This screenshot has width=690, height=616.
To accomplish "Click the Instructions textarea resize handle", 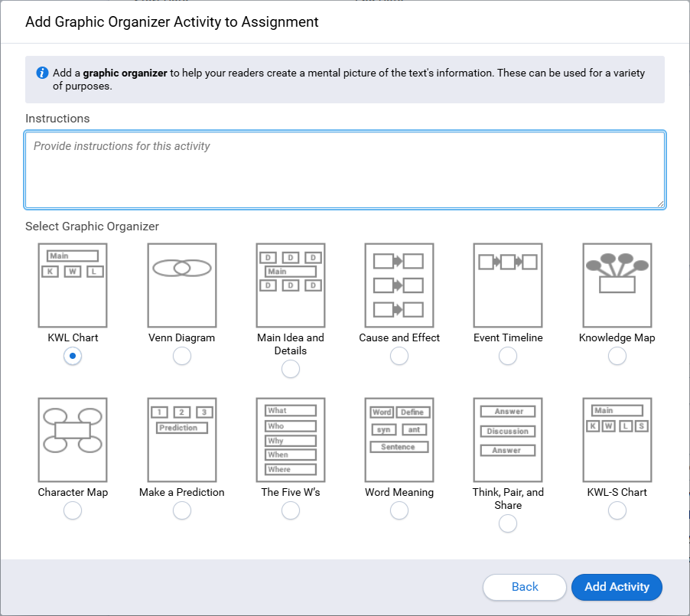I will pyautogui.click(x=660, y=204).
